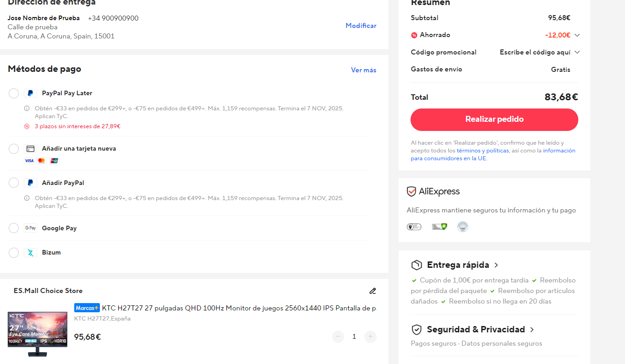Click the product price 95,68€
Screen dimensions: 625x364
[x=88, y=337]
